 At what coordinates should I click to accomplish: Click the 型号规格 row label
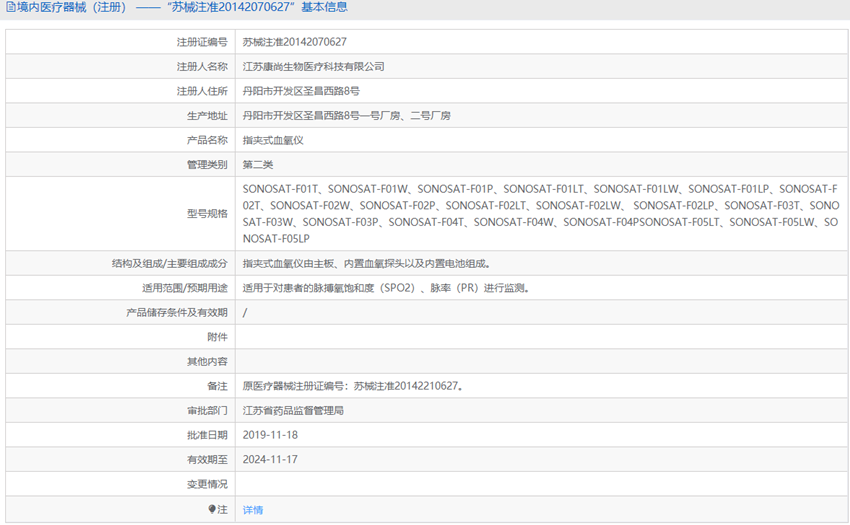(x=207, y=214)
